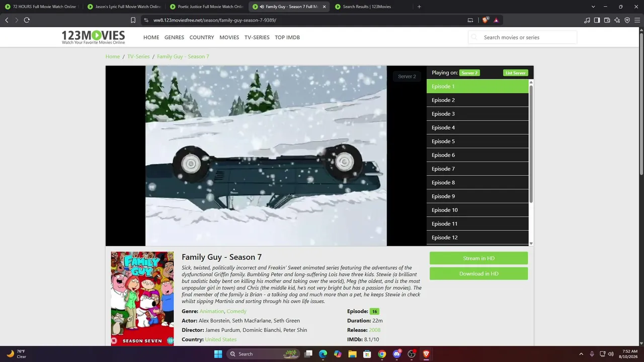
Task: Switch to the Poetic Justice tab
Action: (x=207, y=7)
